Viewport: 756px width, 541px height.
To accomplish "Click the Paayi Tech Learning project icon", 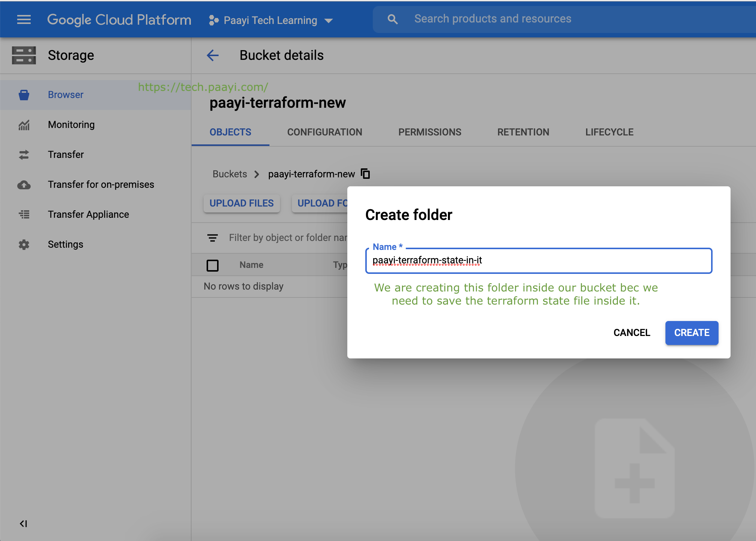I will click(x=214, y=20).
